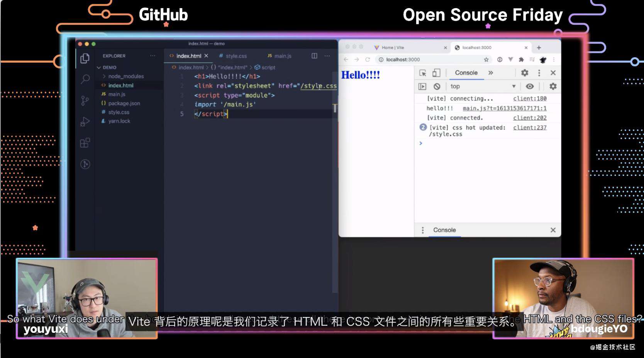Open the Explorer panel more actions menu
Viewport: 644px width, 358px height.
[x=153, y=56]
